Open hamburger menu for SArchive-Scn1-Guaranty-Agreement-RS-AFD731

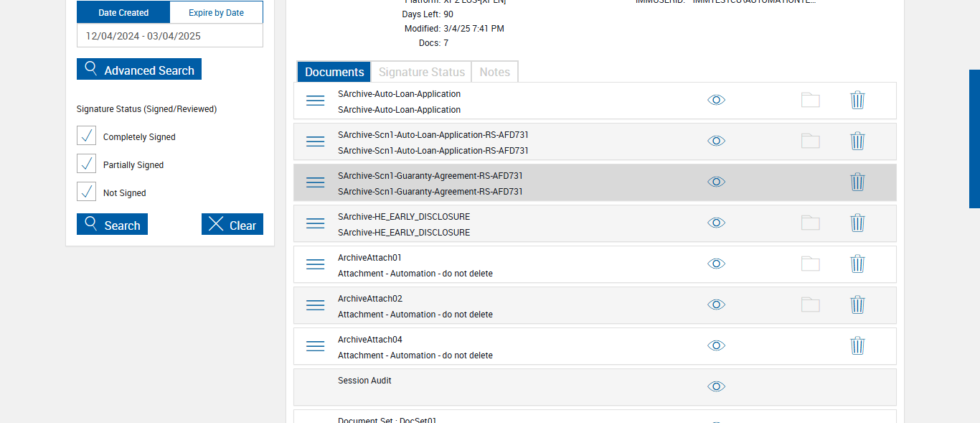coord(316,182)
